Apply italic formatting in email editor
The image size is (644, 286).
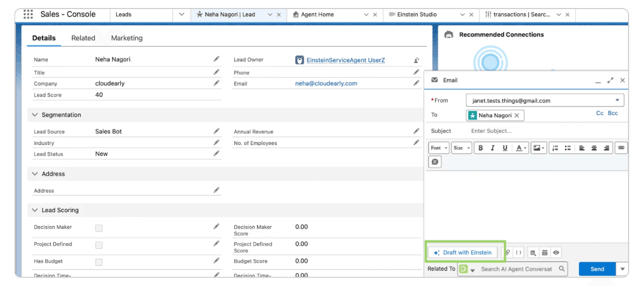coord(493,148)
